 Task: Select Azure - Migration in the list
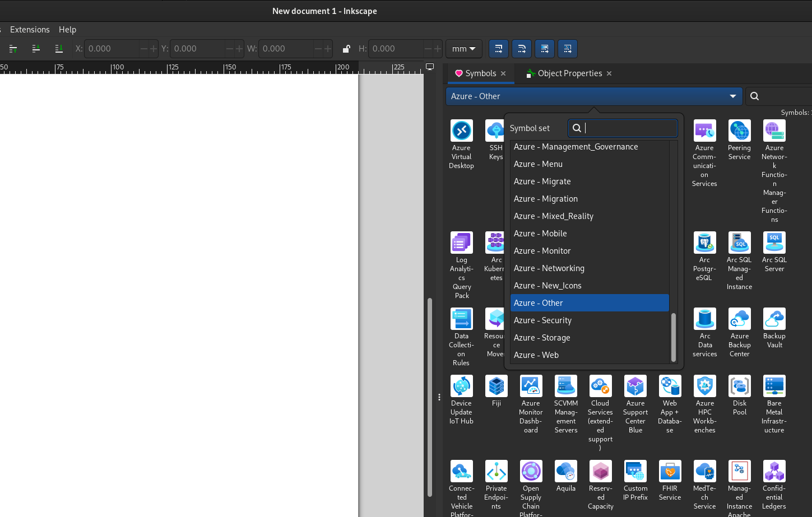point(590,199)
